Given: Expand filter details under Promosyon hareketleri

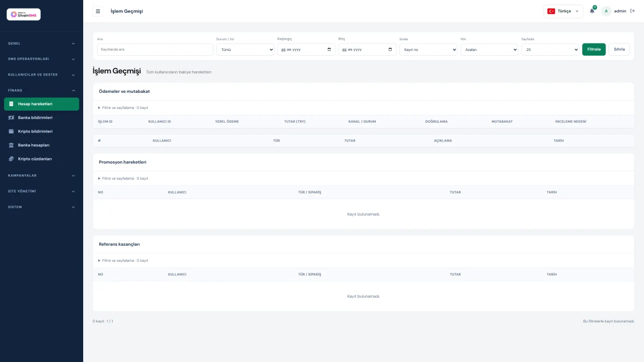Looking at the screenshot, I should [x=123, y=179].
